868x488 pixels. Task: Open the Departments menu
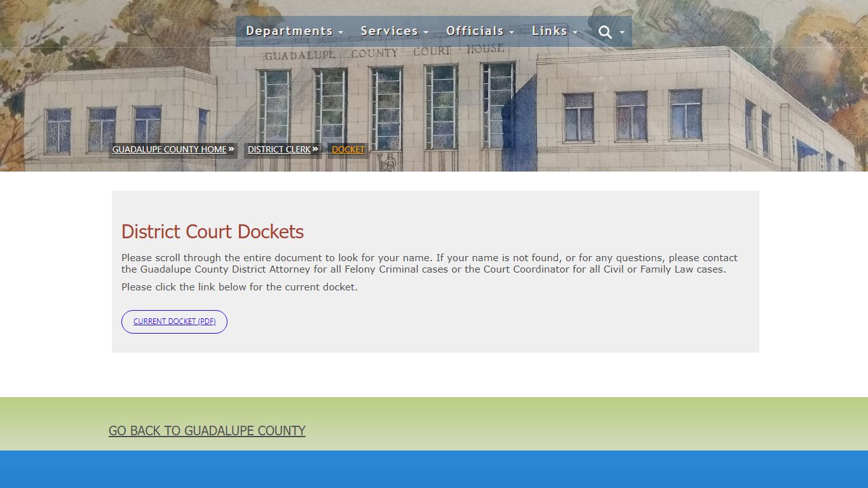click(294, 31)
